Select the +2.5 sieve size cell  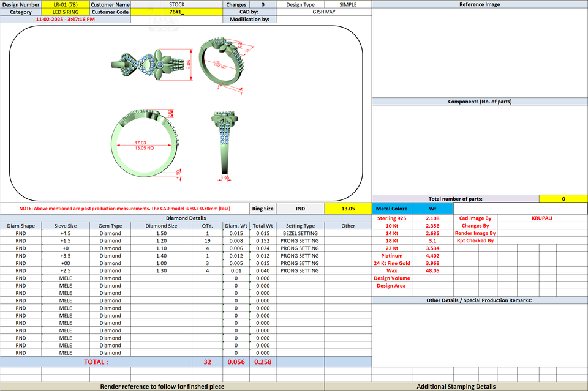click(66, 271)
